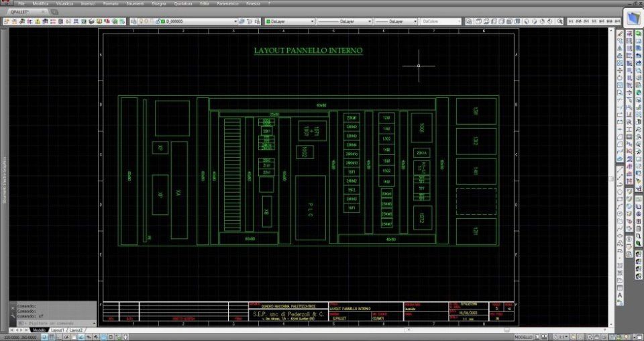
Task: Toggle the layer freeze sun icon
Action: click(146, 21)
